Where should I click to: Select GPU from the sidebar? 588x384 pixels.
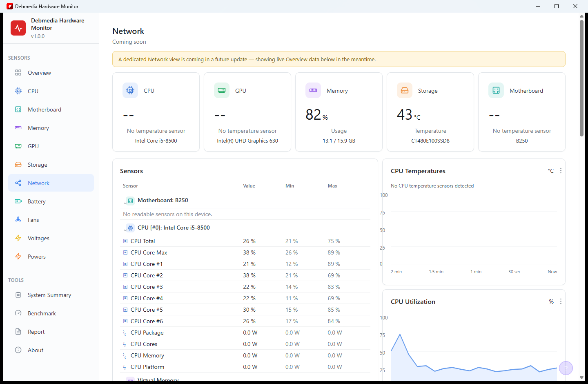[x=51, y=146]
